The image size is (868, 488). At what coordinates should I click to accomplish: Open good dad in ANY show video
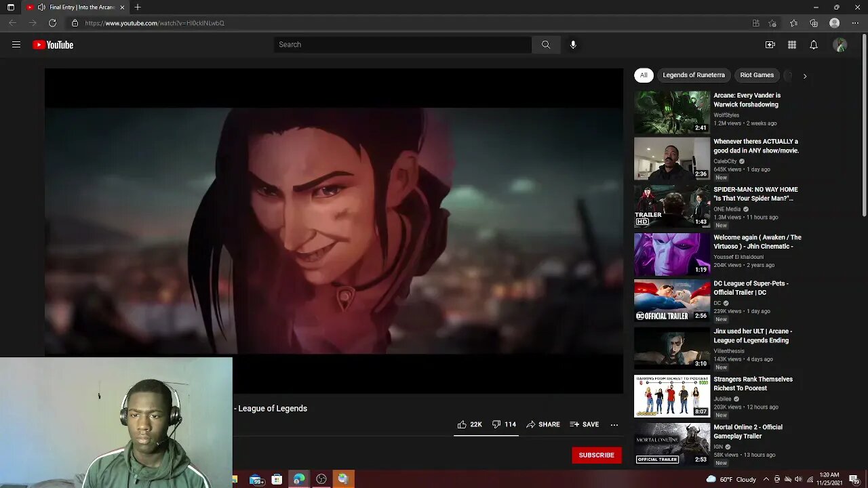756,146
